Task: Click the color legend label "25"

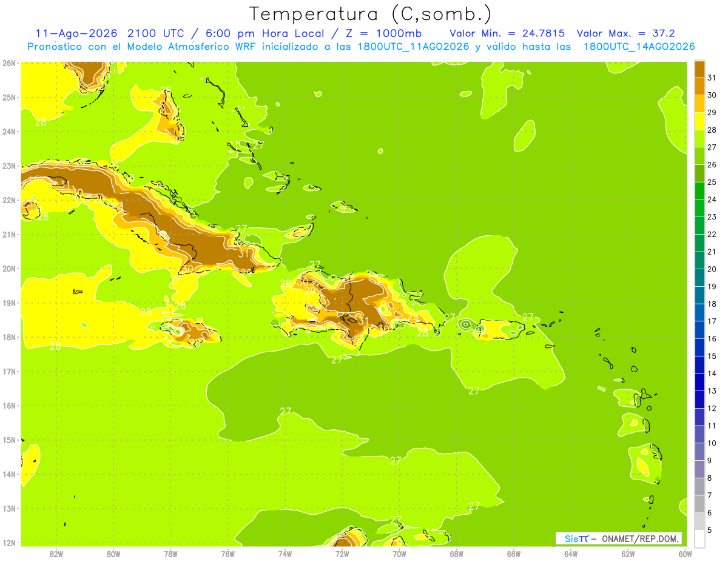Action: 712,182
